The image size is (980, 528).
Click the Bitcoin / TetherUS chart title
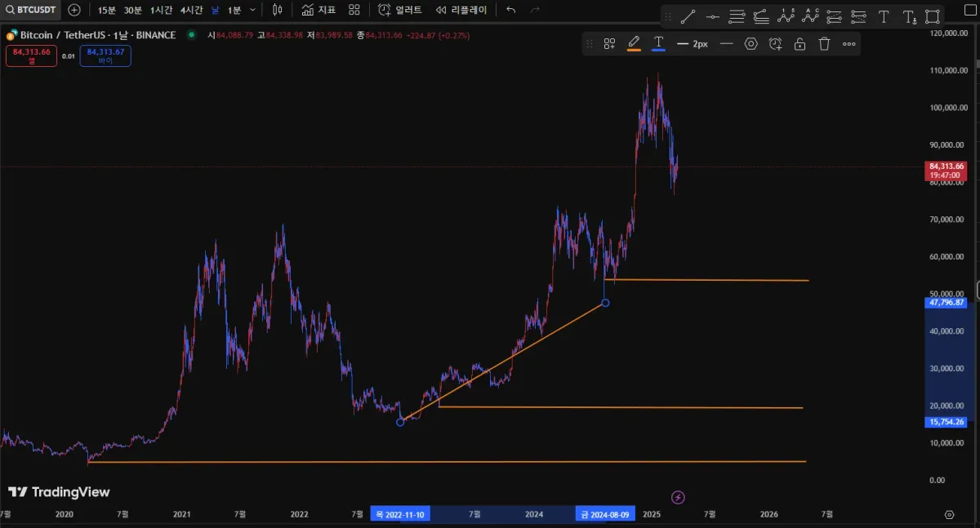(97, 35)
